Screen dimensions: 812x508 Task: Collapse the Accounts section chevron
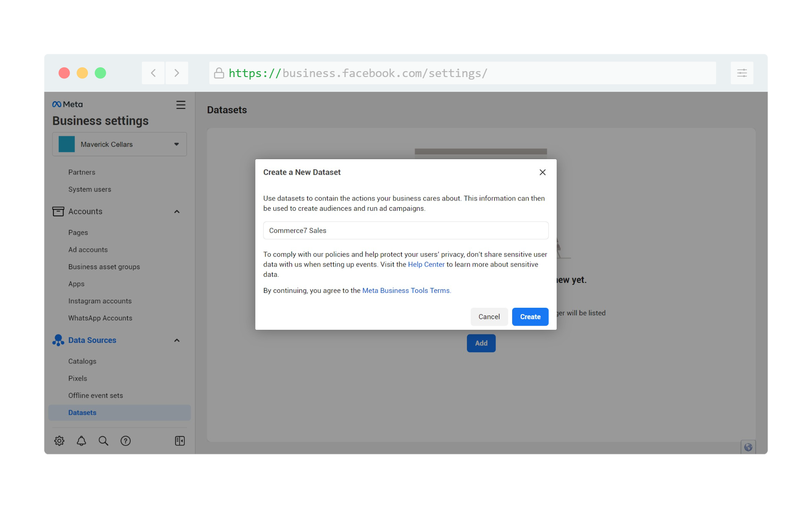click(177, 212)
